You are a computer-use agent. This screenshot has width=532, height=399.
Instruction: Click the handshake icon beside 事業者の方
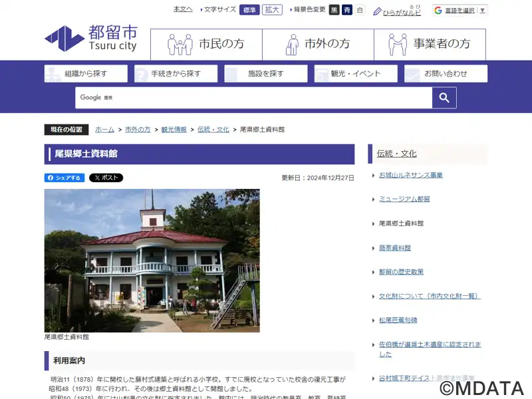click(398, 44)
